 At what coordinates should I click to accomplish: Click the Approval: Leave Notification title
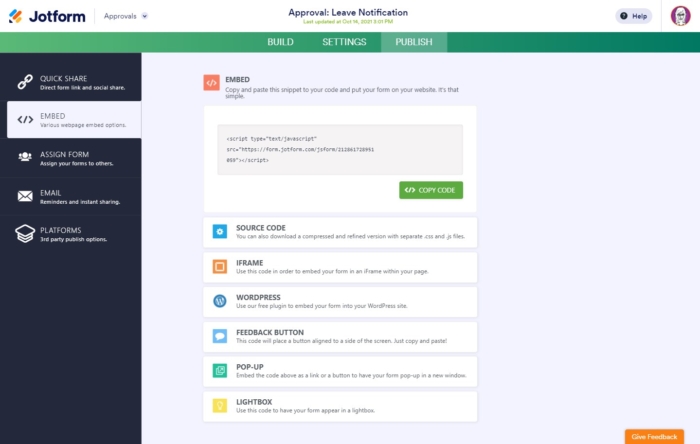coord(348,12)
